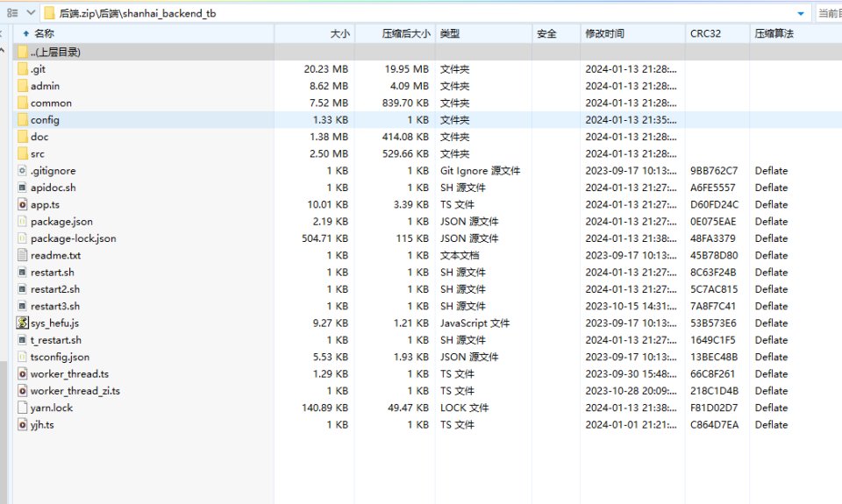Sort by the 修改时间 column header
The image size is (842, 504).
604,33
